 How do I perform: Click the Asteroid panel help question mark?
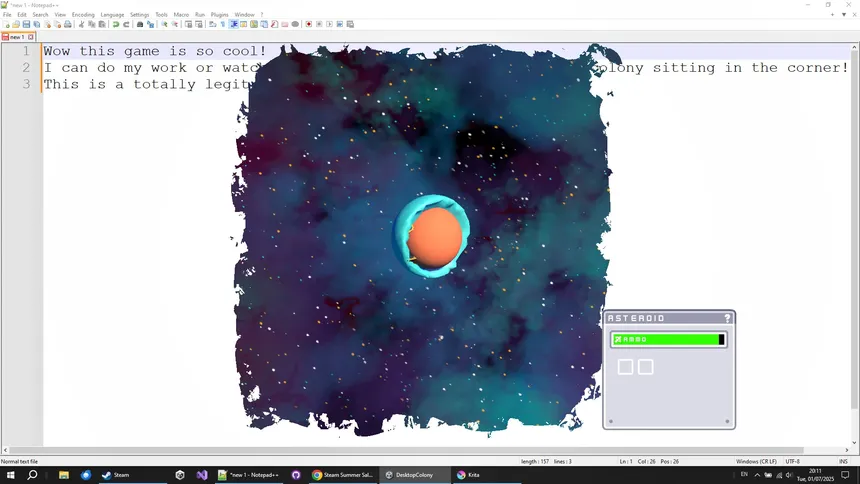tap(727, 318)
